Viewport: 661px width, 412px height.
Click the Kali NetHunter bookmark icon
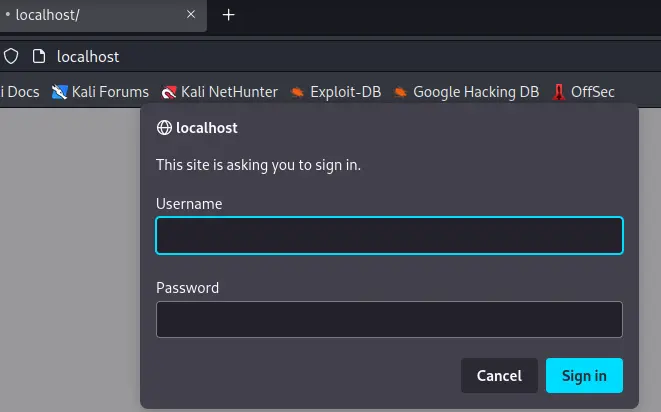(x=169, y=92)
